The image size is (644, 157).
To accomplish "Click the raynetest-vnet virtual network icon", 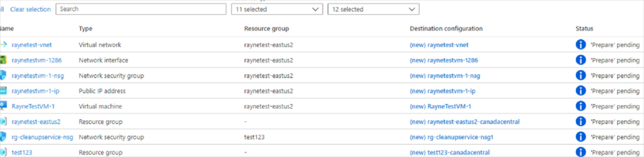I will click(4, 45).
